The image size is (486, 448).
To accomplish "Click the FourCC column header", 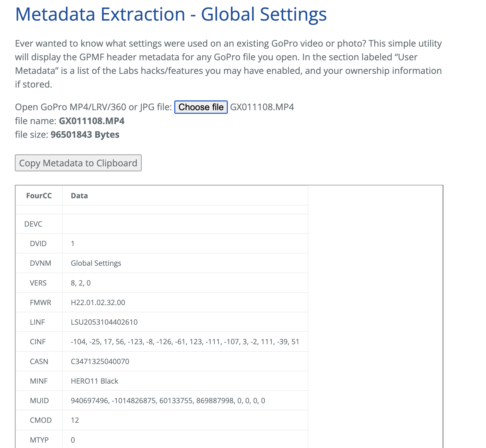I will [x=39, y=196].
